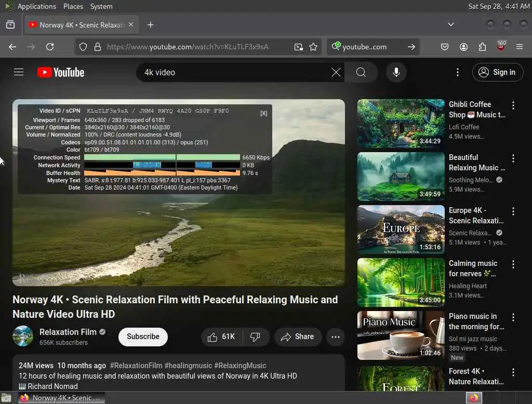Open options for Calming music video
The width and height of the screenshot is (532, 404).
[x=513, y=264]
